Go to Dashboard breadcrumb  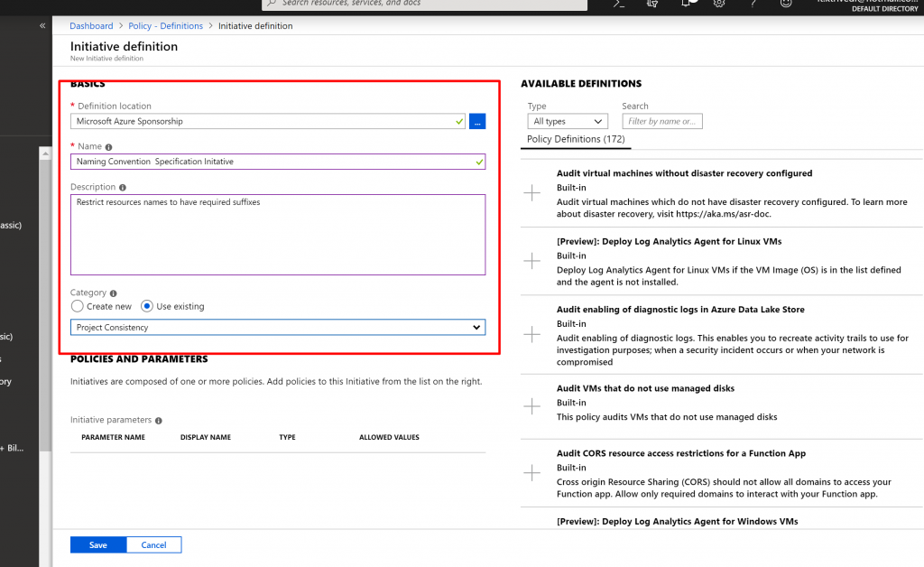(92, 26)
